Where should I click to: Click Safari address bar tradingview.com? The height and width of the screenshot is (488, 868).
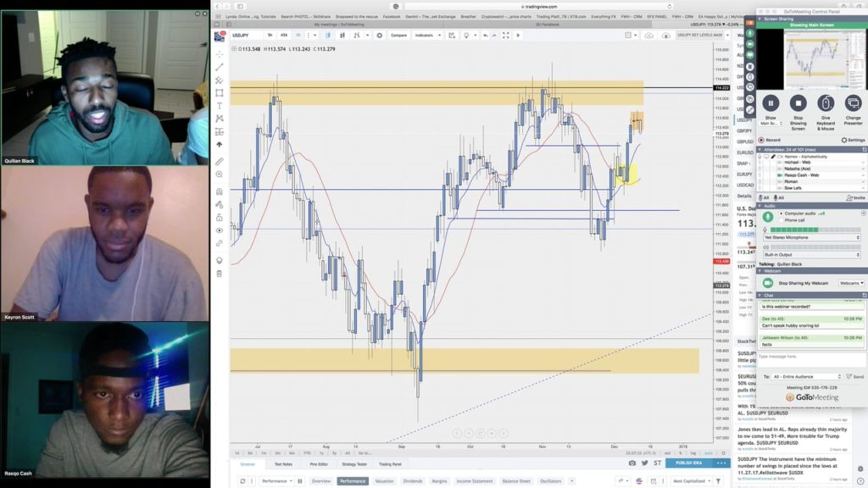pos(538,7)
